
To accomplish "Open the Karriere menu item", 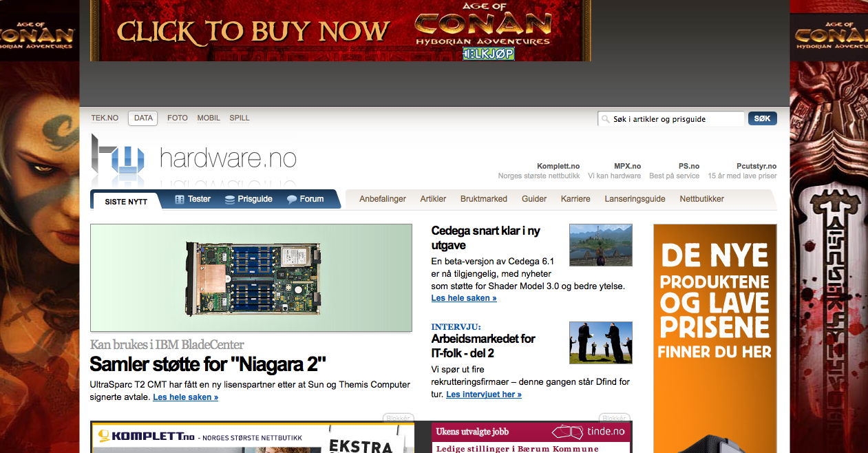I will coord(575,199).
